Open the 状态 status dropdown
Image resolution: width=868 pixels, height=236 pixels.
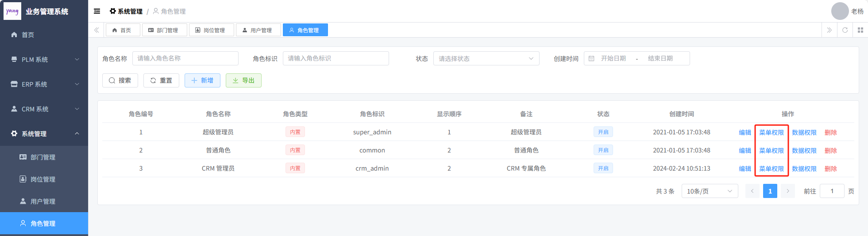[486, 58]
